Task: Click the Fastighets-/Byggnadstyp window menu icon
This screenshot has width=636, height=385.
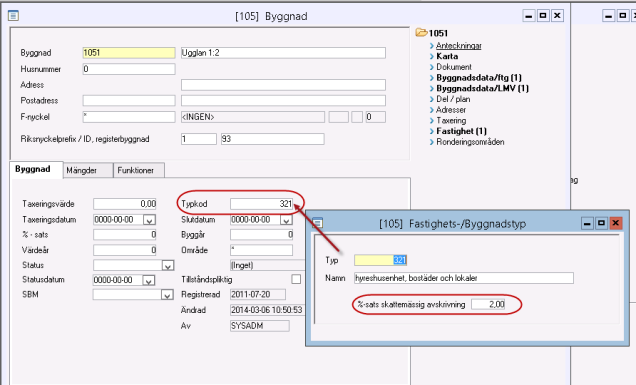Action: pos(318,223)
